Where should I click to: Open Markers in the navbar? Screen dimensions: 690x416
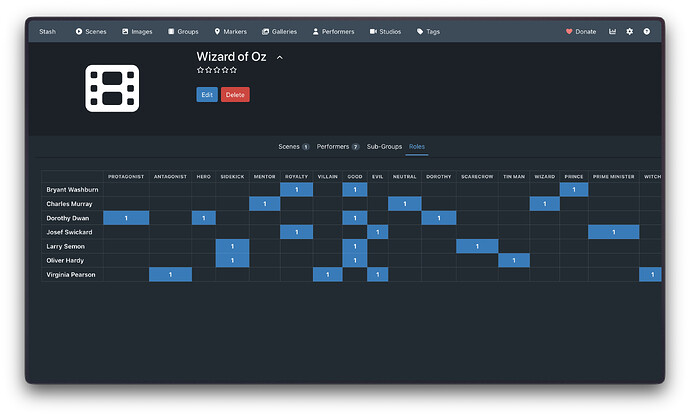click(x=230, y=32)
